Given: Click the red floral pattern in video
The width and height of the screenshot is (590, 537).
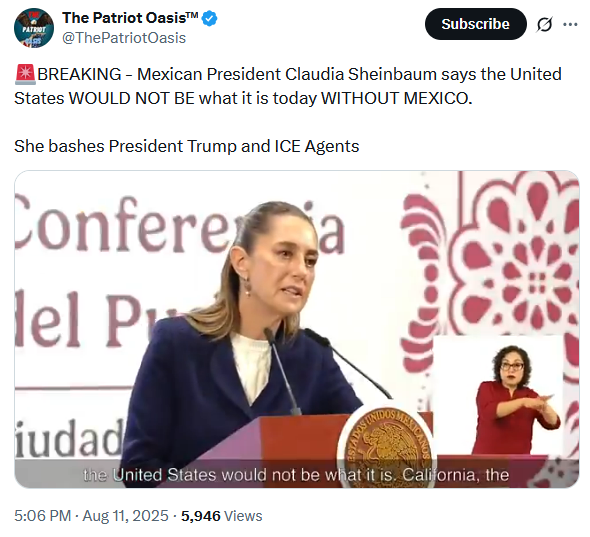Looking at the screenshot, I should [x=519, y=260].
